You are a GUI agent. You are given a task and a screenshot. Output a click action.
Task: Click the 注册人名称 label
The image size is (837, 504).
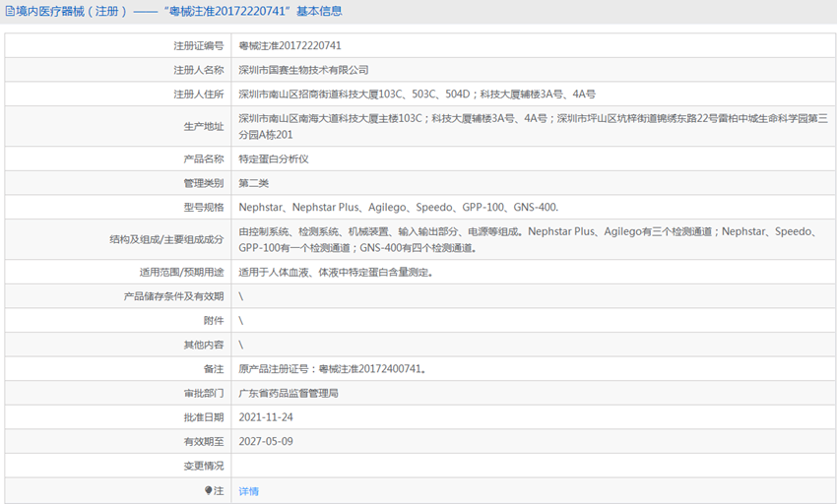point(199,70)
